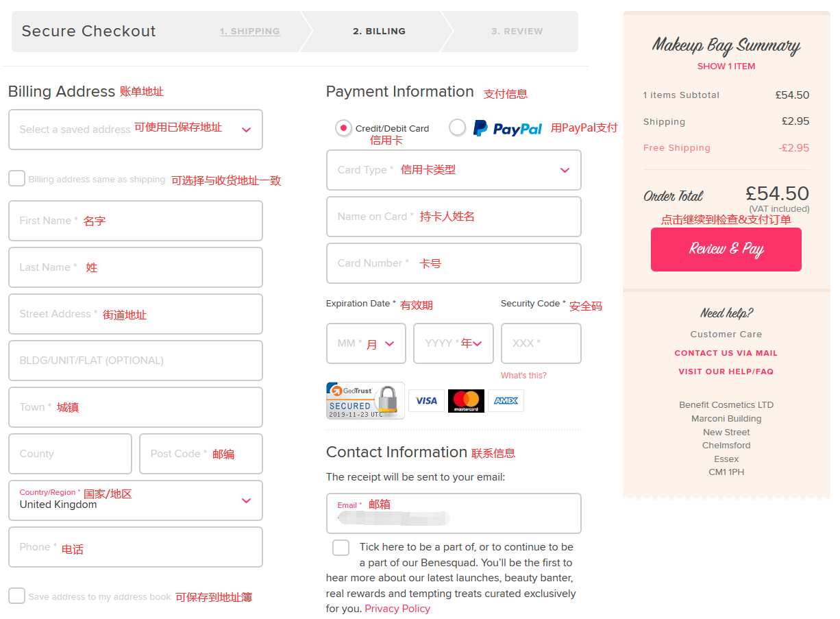Viewport: 840px width, 619px height.
Task: Go back to the 1. Shipping step
Action: 249,32
